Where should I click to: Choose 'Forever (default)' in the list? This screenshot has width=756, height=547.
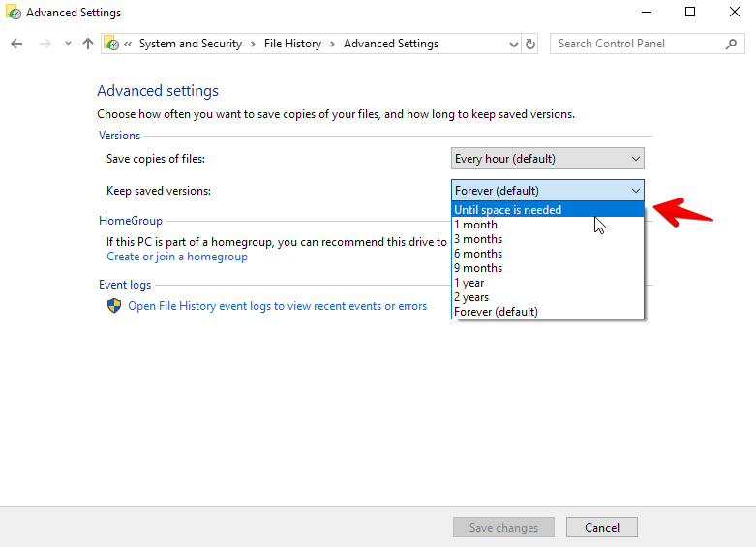(548, 312)
